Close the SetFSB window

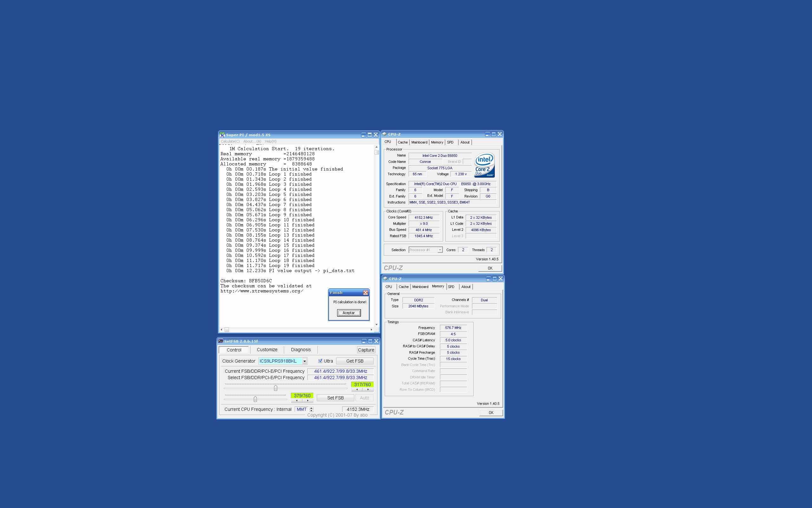coord(376,341)
